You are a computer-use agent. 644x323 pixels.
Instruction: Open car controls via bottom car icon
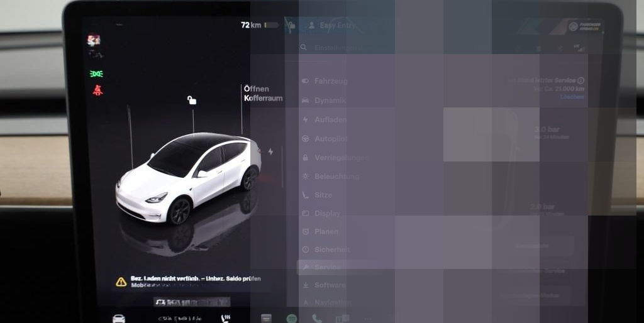click(119, 319)
